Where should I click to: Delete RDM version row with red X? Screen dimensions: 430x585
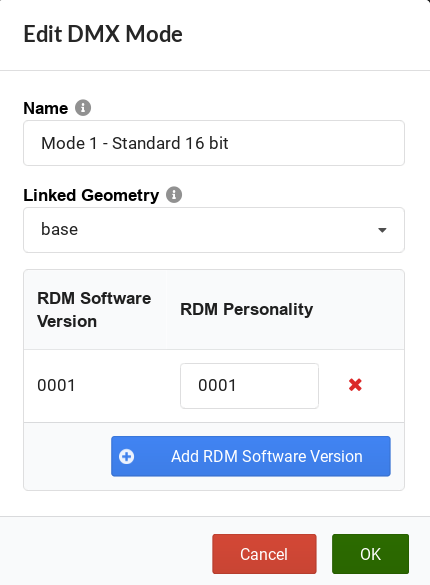[x=355, y=385]
